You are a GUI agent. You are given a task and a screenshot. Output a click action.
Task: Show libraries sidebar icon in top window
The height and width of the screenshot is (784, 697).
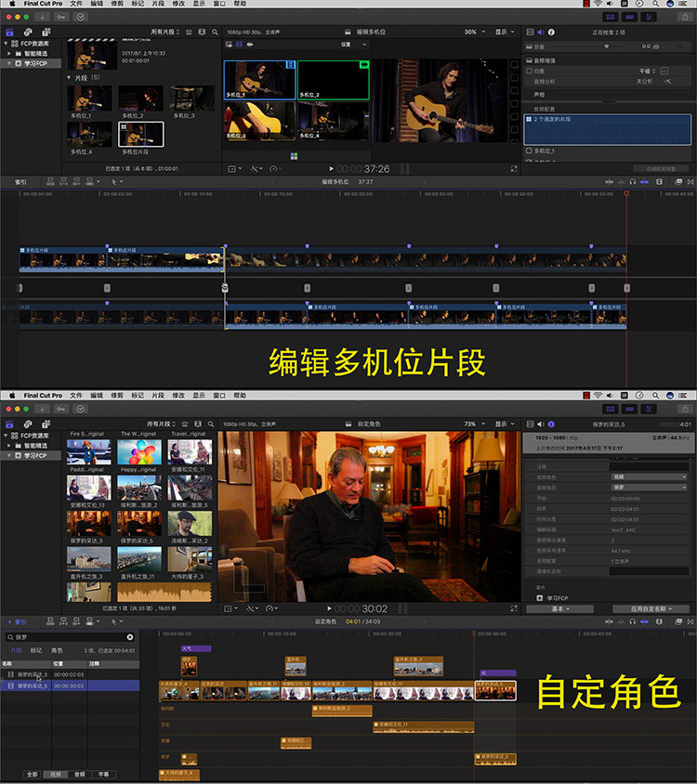tap(9, 32)
